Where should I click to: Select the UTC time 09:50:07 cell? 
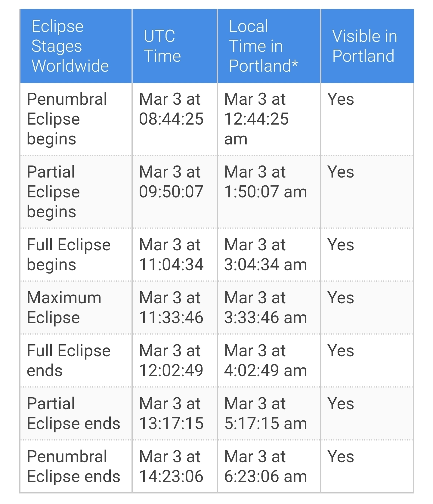(171, 182)
